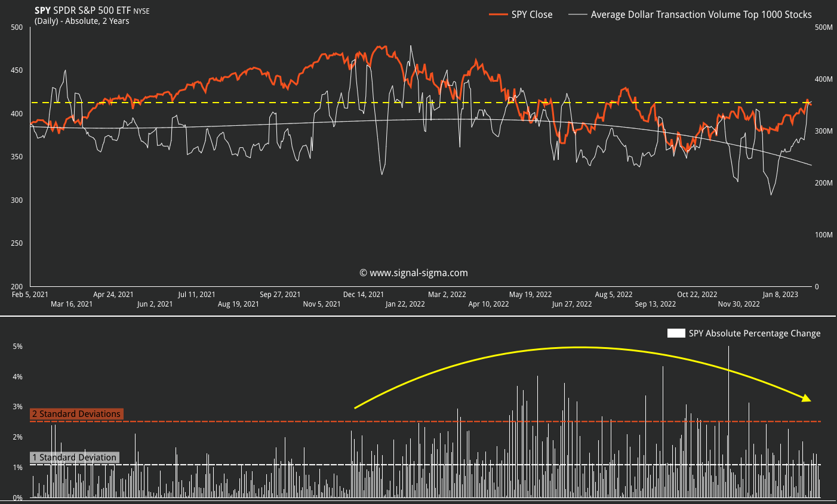Click the 'SPDR S&P 500 ETF' title text

92,11
